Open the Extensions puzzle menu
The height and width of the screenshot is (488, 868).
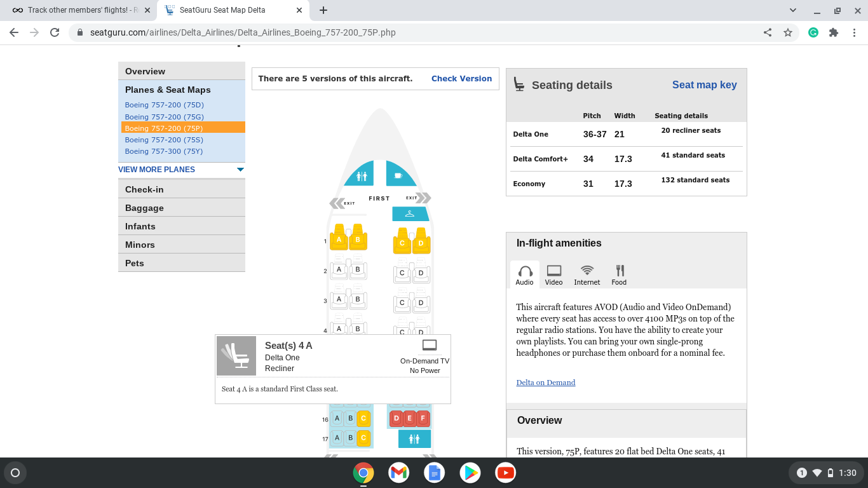[834, 32]
